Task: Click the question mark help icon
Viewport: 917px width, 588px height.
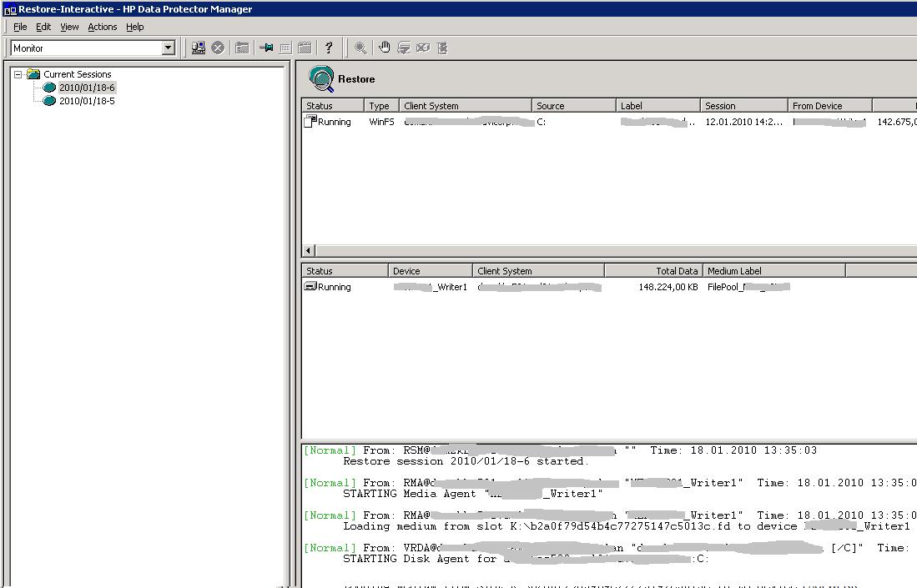Action: coord(329,48)
